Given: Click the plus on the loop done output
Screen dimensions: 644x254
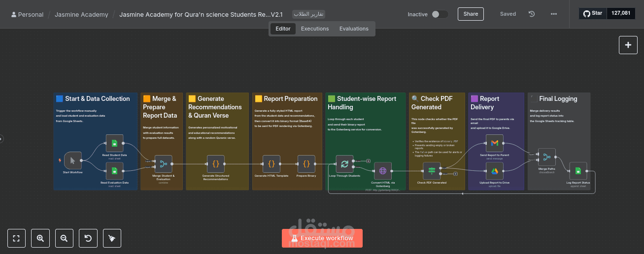Looking at the screenshot, I should click(368, 160).
